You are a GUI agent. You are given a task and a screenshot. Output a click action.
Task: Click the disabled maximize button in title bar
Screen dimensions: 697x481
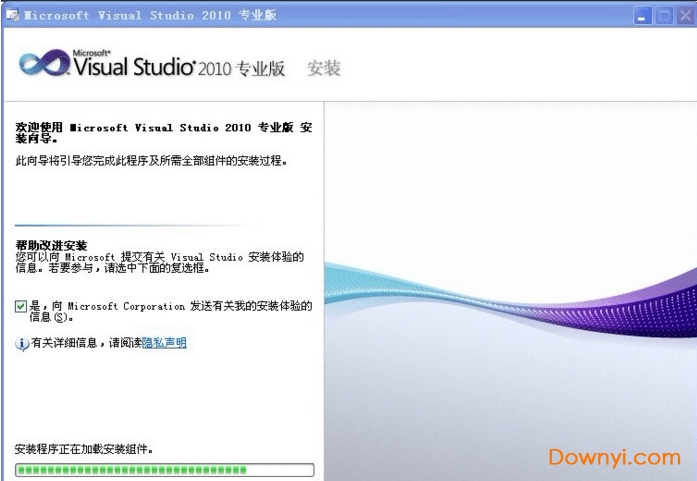[x=663, y=15]
